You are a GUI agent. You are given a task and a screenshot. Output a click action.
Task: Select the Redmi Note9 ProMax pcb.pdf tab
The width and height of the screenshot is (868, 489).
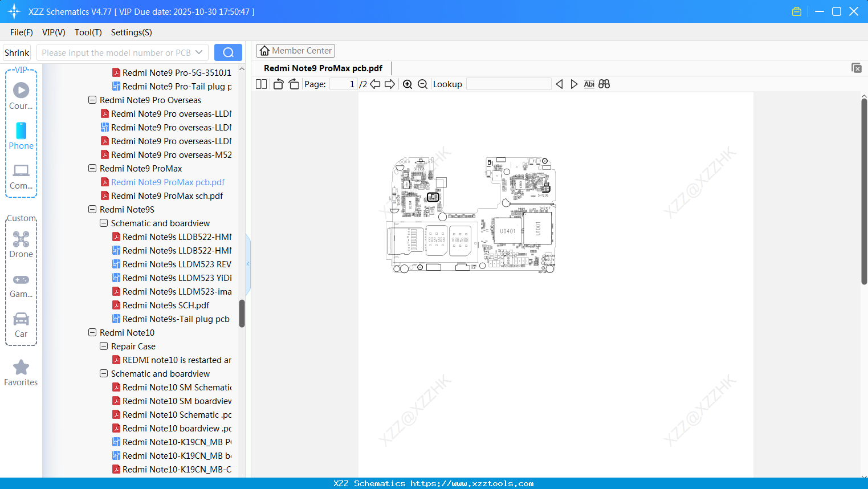(323, 68)
